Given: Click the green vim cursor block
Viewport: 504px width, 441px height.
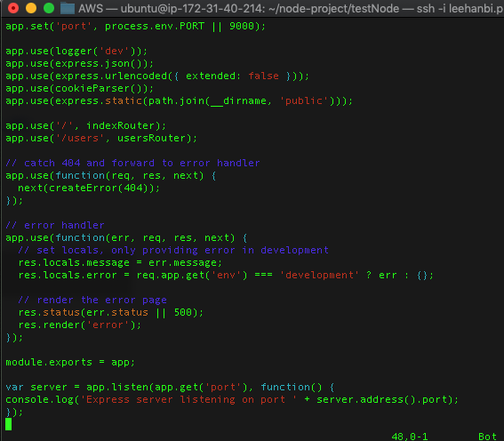Looking at the screenshot, I should tap(9, 424).
